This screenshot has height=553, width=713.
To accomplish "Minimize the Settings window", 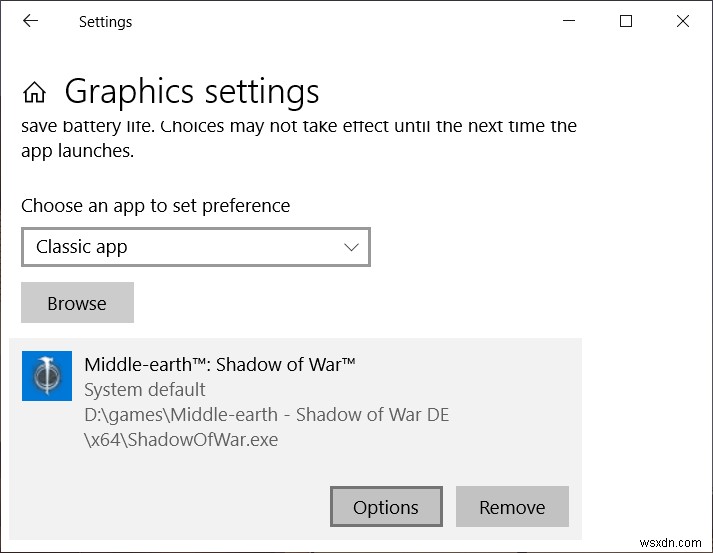I will click(569, 21).
